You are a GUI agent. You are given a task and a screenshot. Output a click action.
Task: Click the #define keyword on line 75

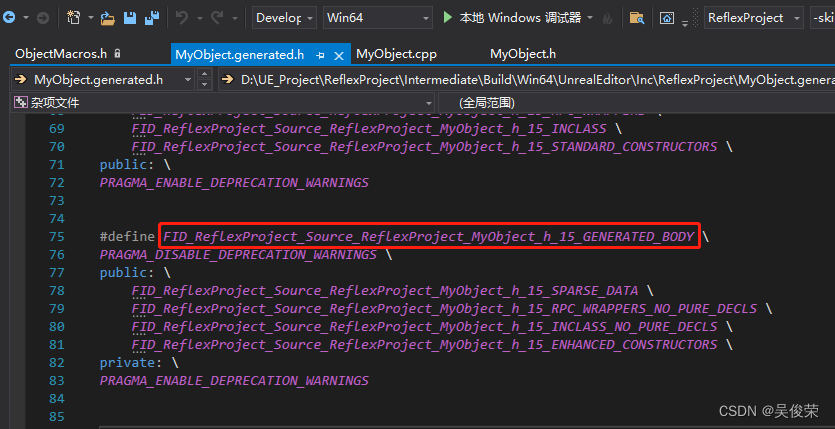pos(127,236)
